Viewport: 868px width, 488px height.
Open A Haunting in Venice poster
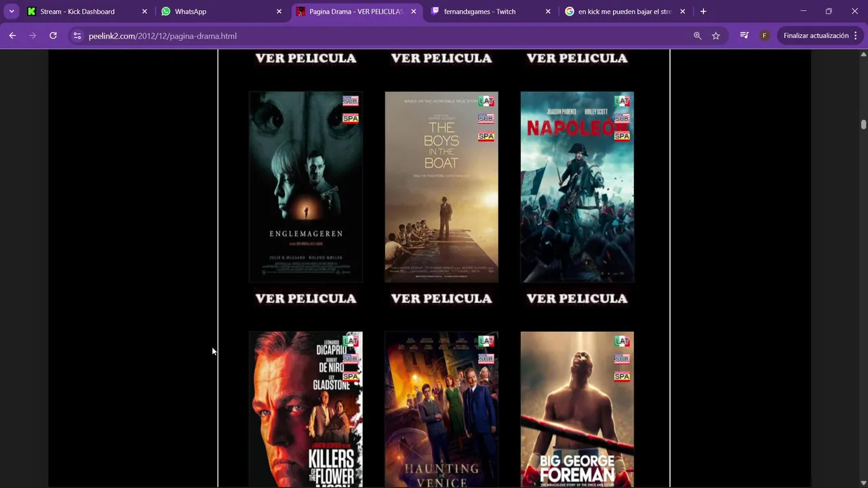pyautogui.click(x=441, y=409)
